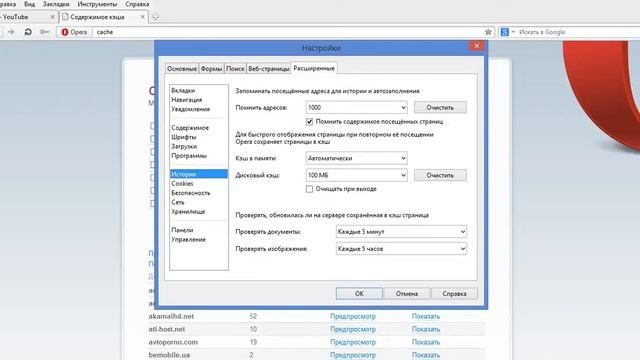Click the Отмена button
The height and width of the screenshot is (360, 640).
click(407, 293)
